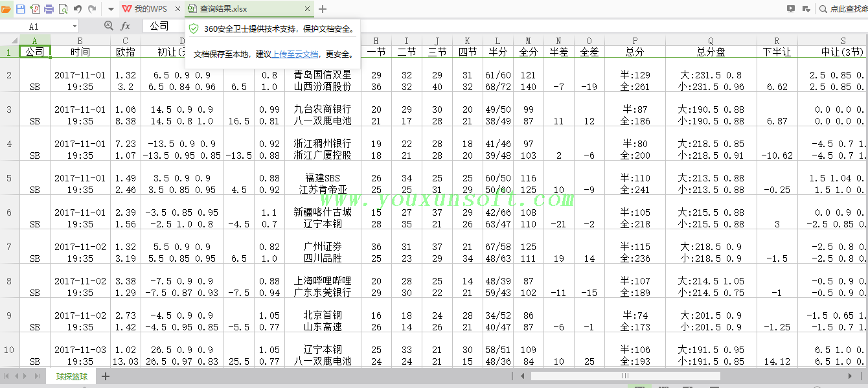Click header cell 公司 in A1
This screenshot has height=388, width=868.
click(35, 52)
